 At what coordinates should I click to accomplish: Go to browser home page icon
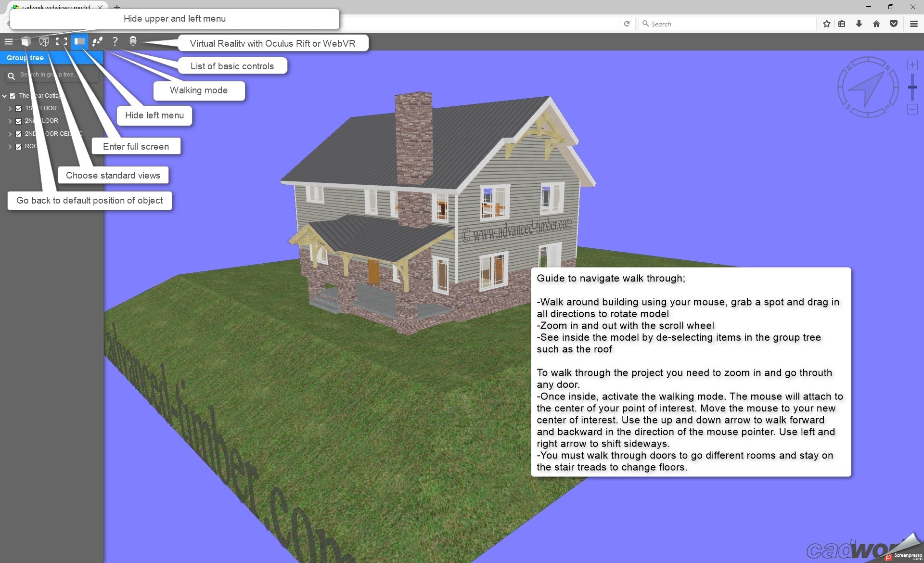coord(876,24)
